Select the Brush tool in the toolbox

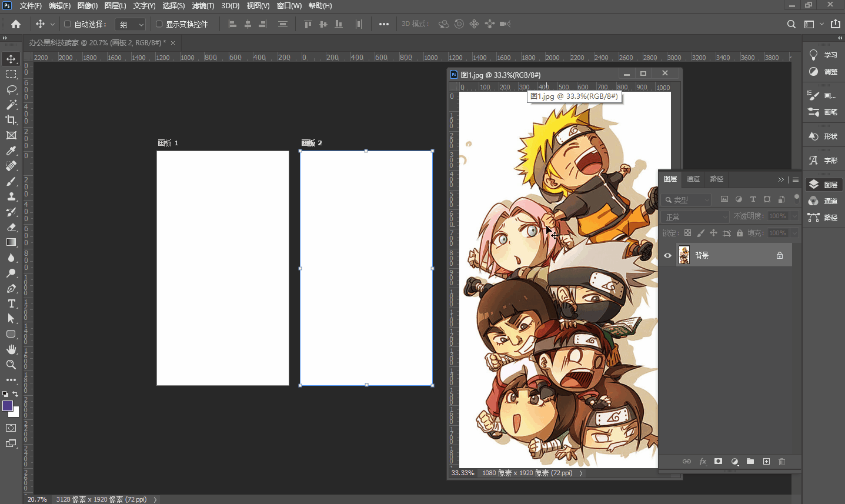(x=11, y=181)
